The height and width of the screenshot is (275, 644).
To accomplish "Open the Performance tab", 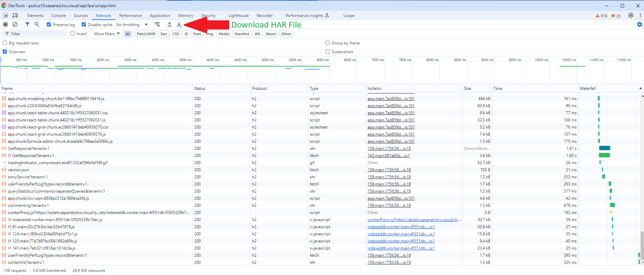I will click(131, 16).
